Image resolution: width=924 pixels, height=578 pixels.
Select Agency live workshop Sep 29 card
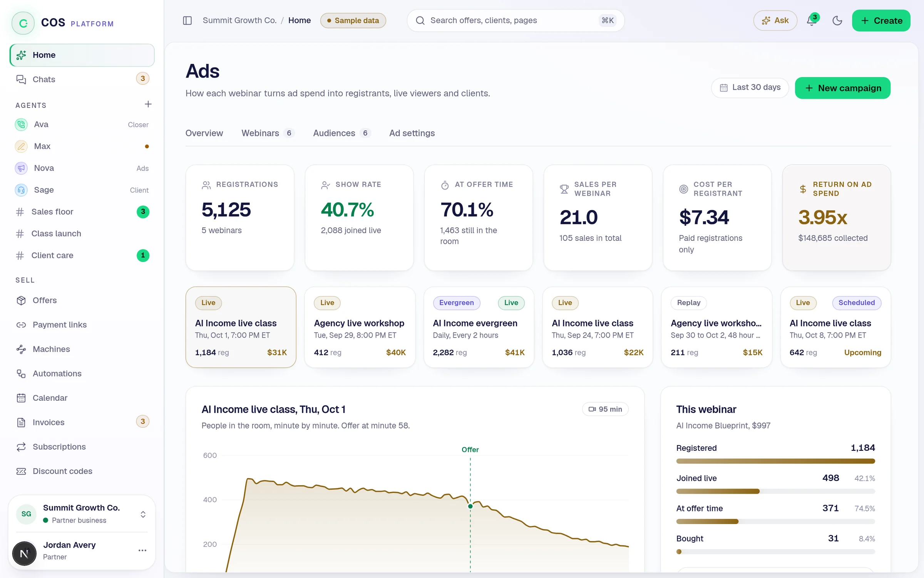tap(360, 327)
